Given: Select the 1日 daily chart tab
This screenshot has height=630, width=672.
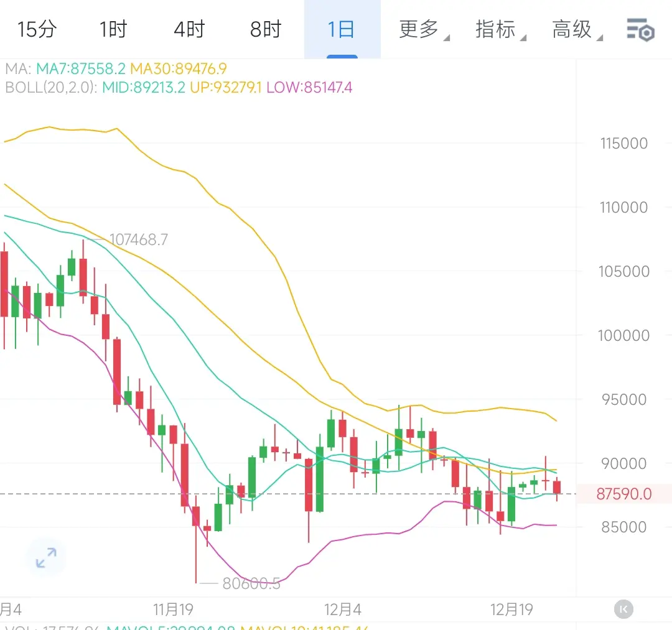Looking at the screenshot, I should click(342, 29).
